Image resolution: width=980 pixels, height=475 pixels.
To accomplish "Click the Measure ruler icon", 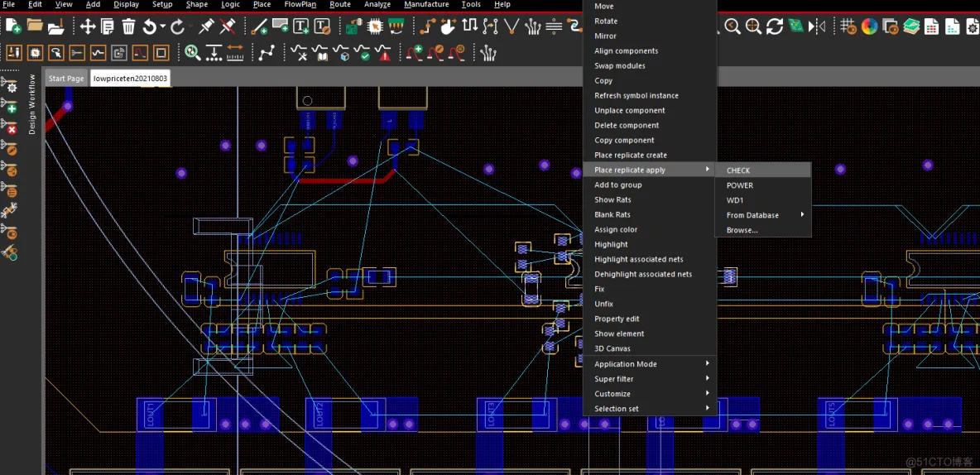I will 235,52.
